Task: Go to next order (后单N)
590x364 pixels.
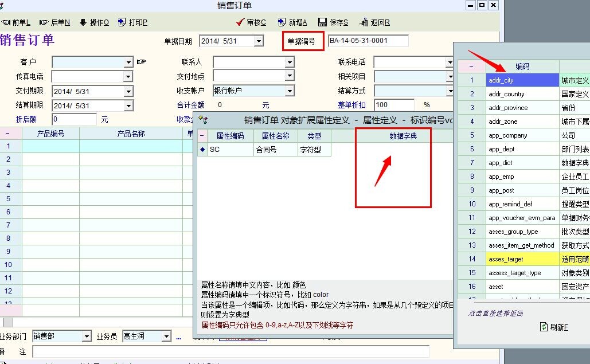Action: [x=55, y=22]
